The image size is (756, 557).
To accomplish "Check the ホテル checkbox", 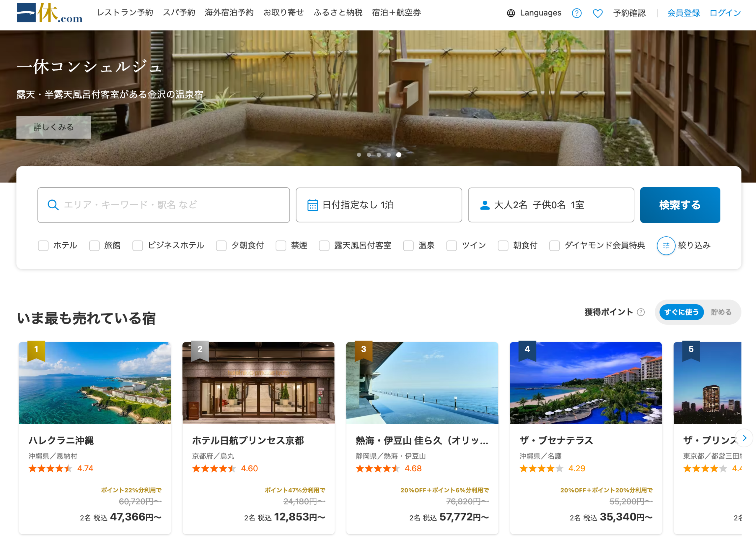I will click(x=43, y=246).
